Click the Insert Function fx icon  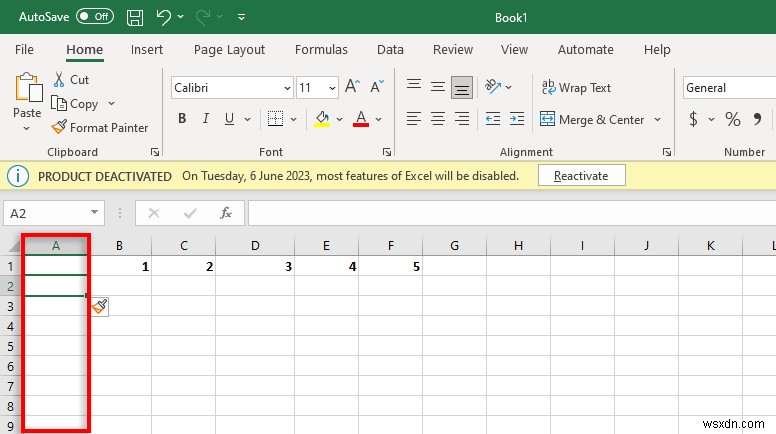tap(226, 213)
